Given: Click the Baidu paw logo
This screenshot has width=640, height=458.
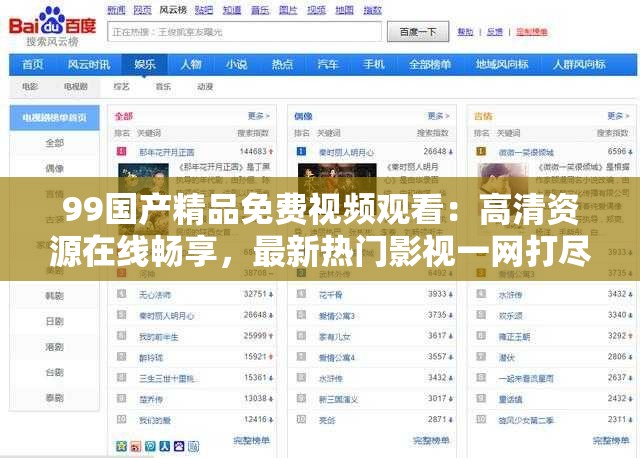Looking at the screenshot, I should point(52,20).
